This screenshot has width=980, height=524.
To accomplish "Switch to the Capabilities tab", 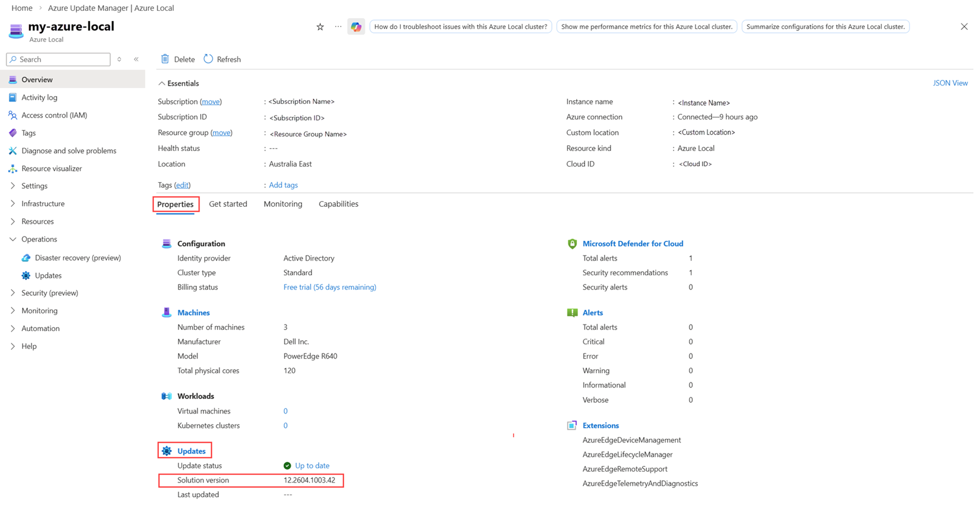I will [338, 204].
